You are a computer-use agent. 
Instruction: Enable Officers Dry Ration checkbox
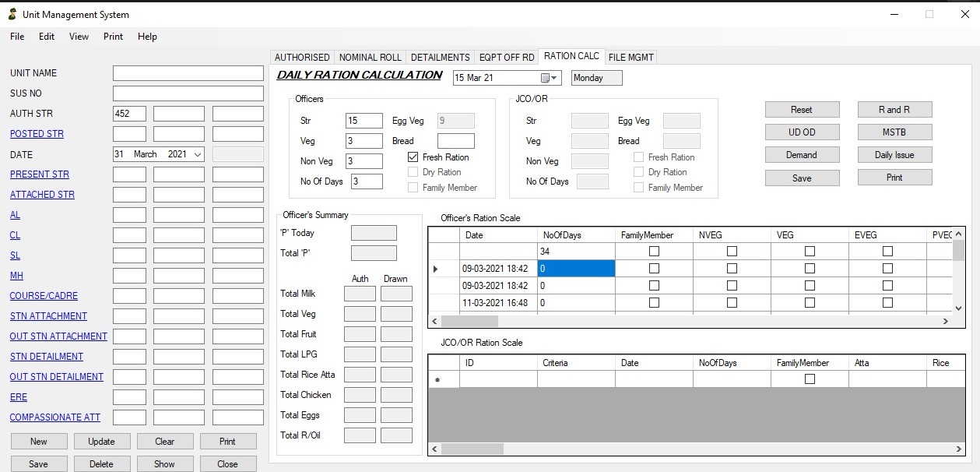[413, 172]
